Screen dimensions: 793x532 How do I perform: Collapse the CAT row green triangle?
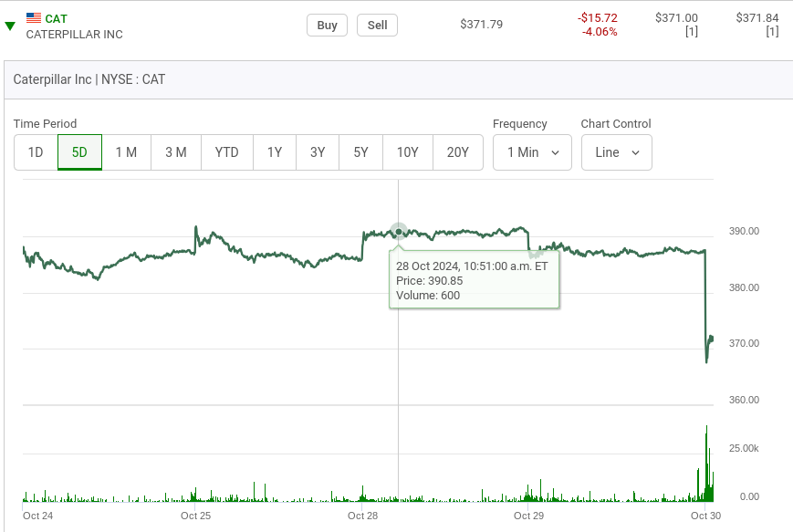[10, 26]
